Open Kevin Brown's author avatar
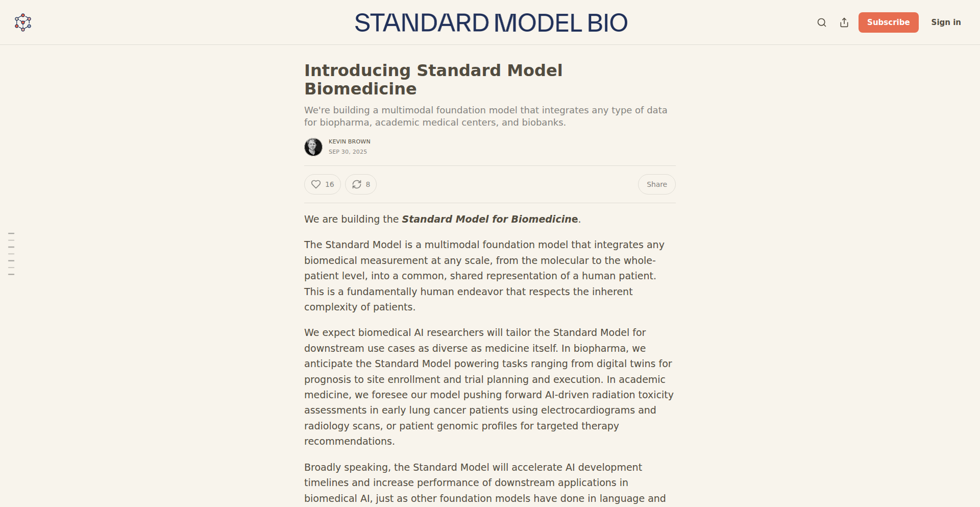This screenshot has height=507, width=980. [313, 147]
